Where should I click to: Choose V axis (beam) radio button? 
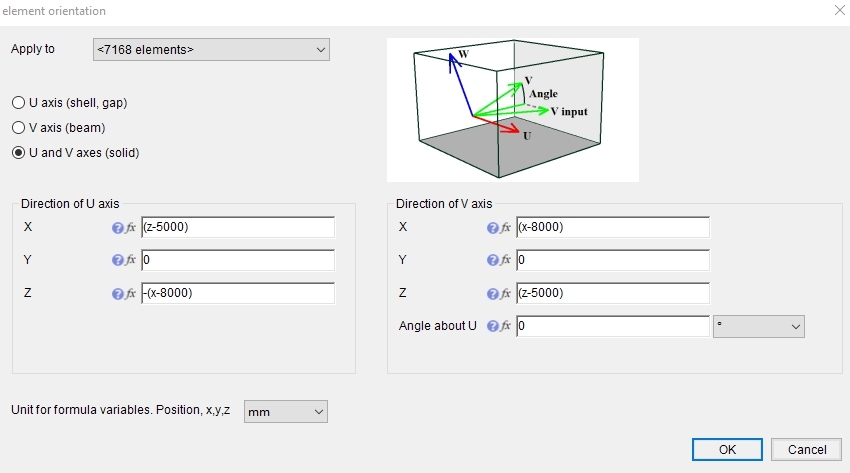[x=18, y=128]
